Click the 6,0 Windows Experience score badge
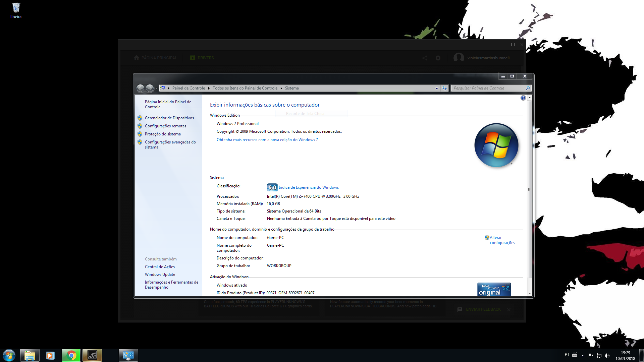Viewport: 644px width, 362px height. pos(272,187)
